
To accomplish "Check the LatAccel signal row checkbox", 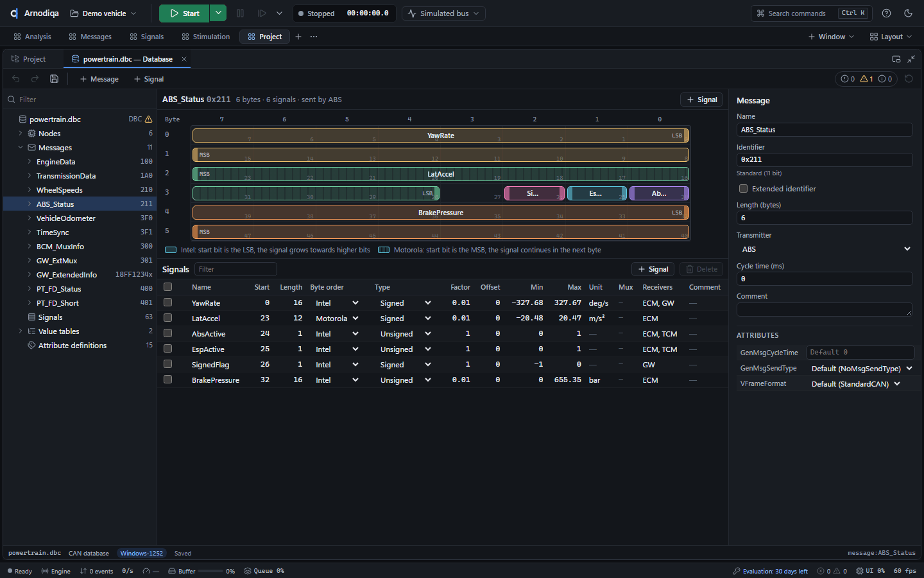I will [167, 318].
